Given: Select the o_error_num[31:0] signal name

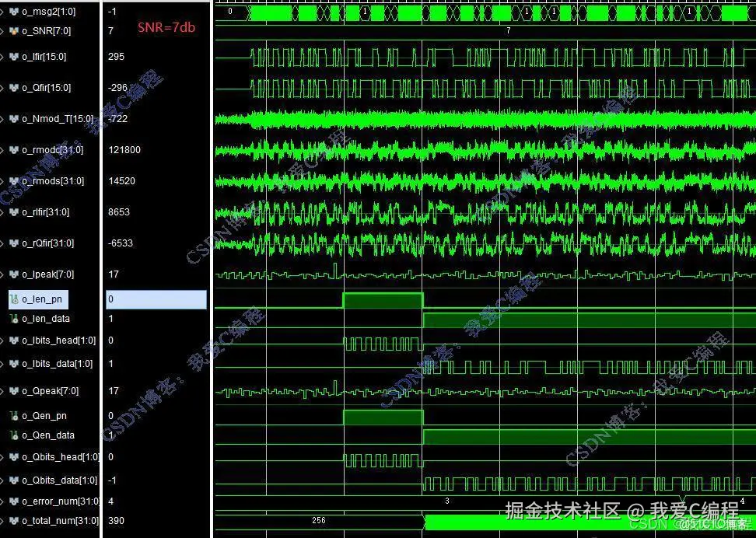Looking at the screenshot, I should click(60, 501).
